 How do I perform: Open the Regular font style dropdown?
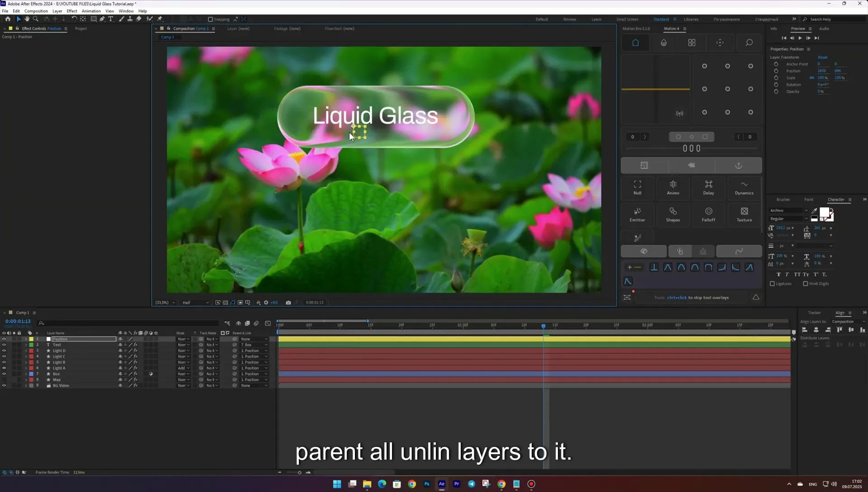(x=789, y=219)
